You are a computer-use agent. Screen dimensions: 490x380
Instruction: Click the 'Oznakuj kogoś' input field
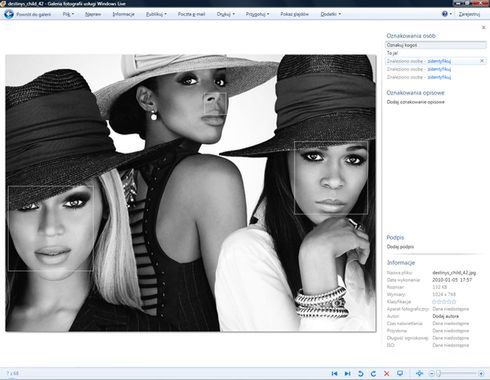click(436, 45)
